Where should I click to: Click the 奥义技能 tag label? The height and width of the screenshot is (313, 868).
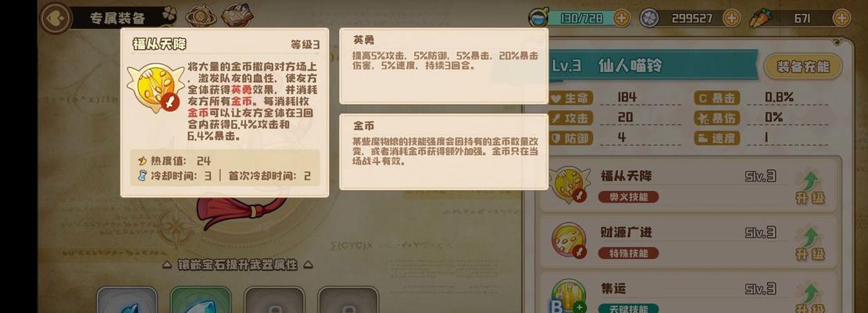tap(628, 196)
